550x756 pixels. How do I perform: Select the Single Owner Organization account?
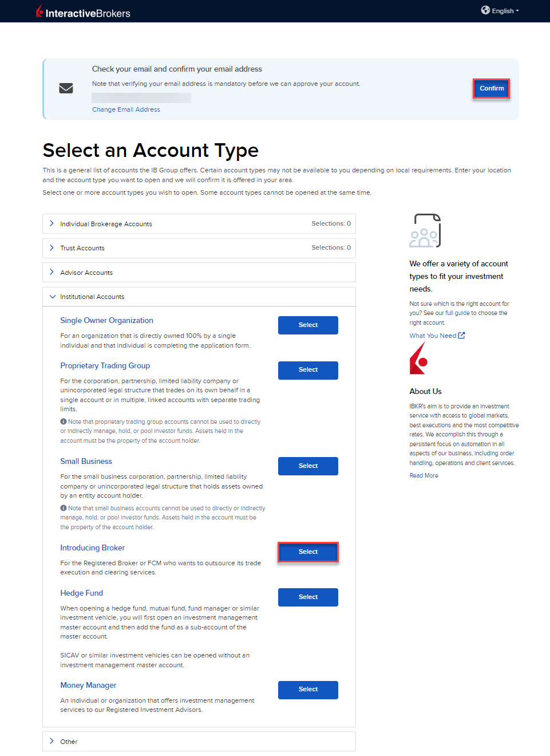pyautogui.click(x=308, y=325)
